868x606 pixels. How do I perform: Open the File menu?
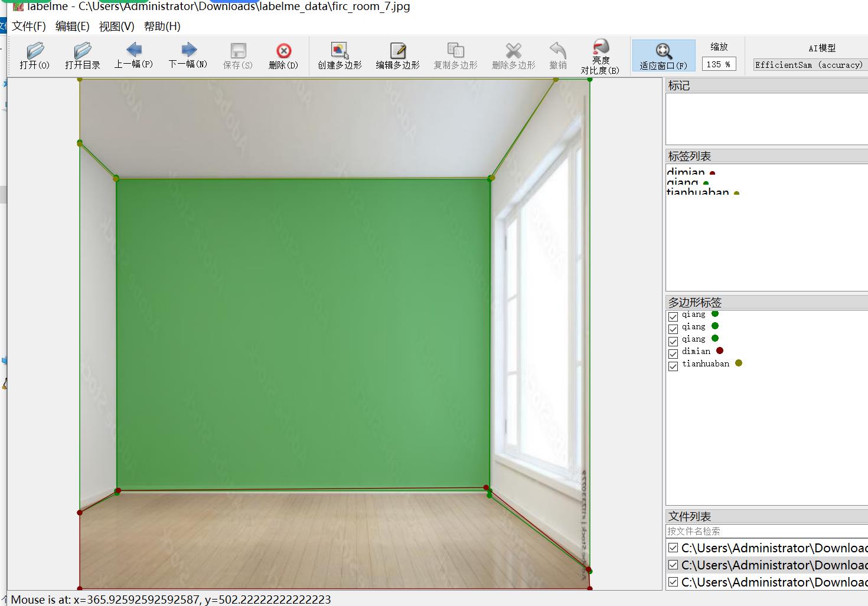pos(28,27)
